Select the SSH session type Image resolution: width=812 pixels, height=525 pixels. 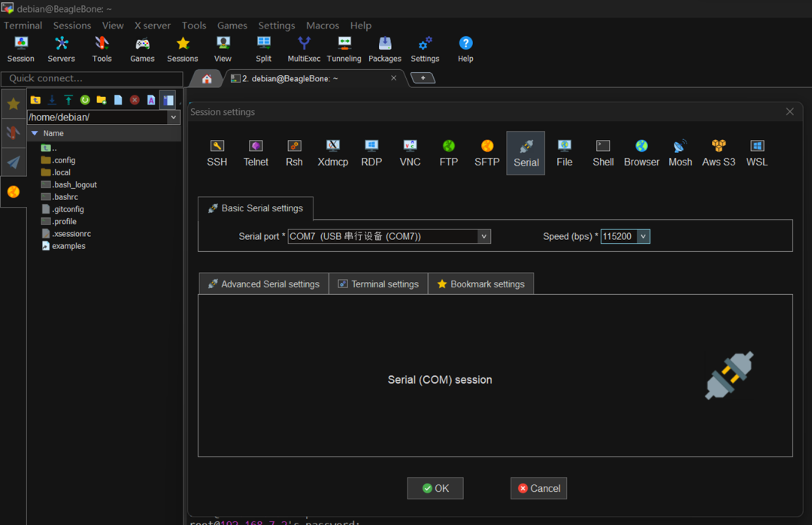(217, 153)
